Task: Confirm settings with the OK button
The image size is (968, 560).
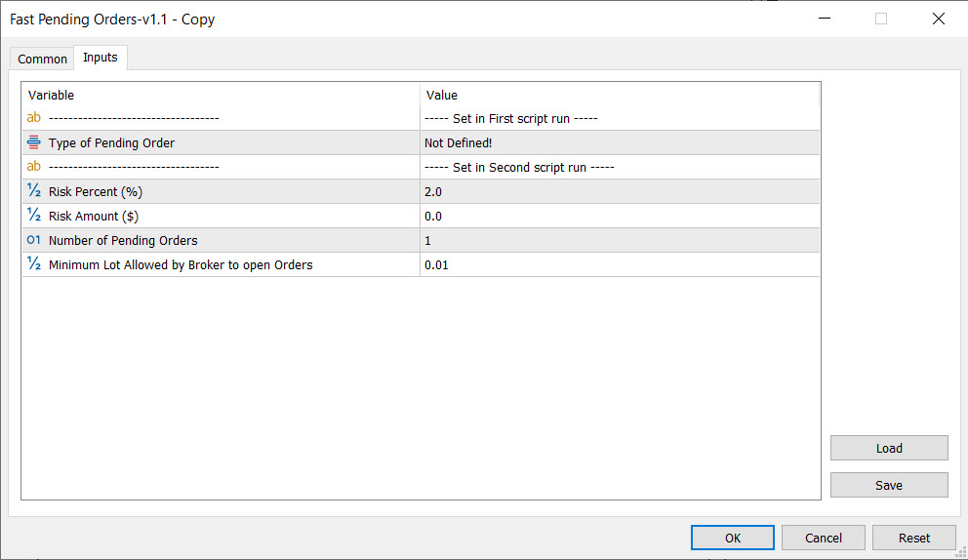Action: pyautogui.click(x=732, y=538)
